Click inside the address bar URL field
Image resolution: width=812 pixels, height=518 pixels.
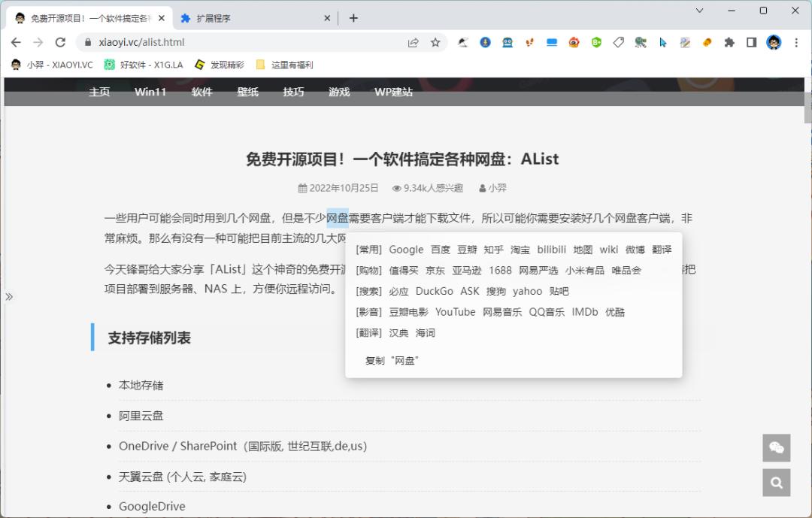tap(188, 43)
